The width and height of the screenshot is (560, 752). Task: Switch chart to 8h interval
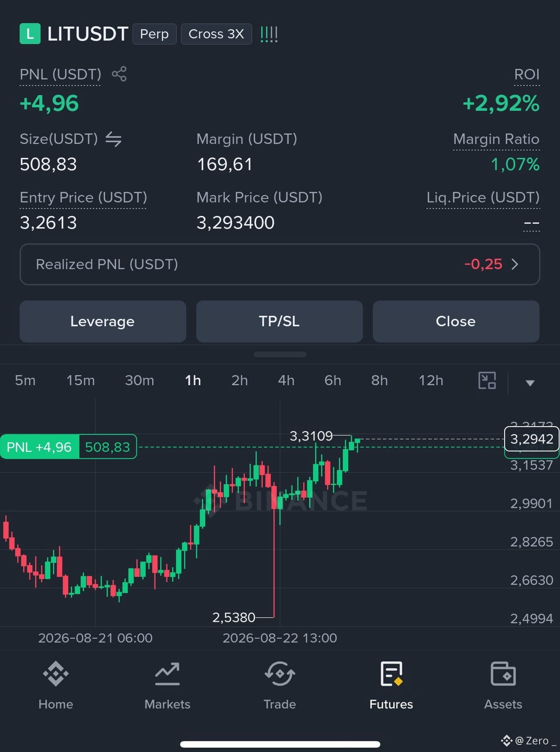tap(379, 380)
